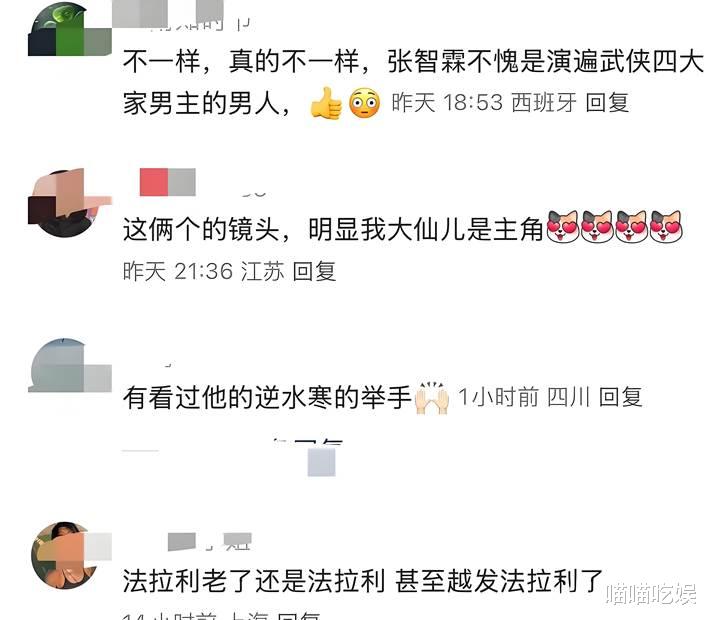Tap the first commenter's green avatar
The image size is (708, 620).
(x=70, y=30)
